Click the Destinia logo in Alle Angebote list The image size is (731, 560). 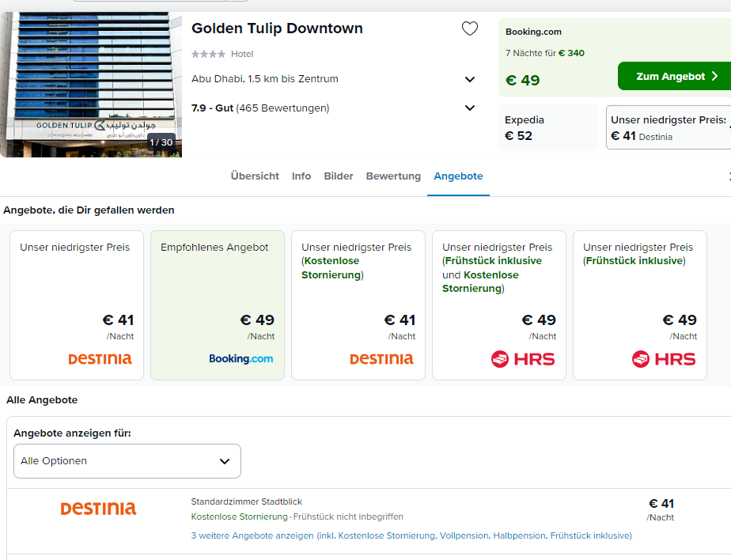98,509
